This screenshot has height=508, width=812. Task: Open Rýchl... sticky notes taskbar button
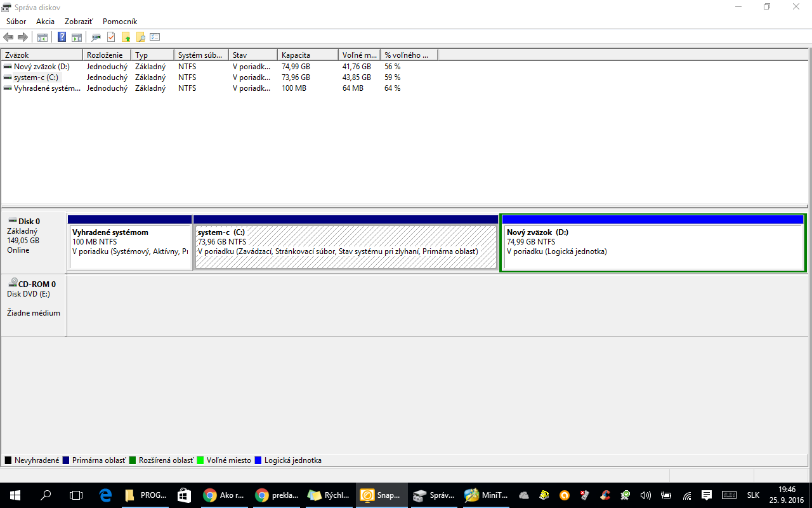click(329, 495)
